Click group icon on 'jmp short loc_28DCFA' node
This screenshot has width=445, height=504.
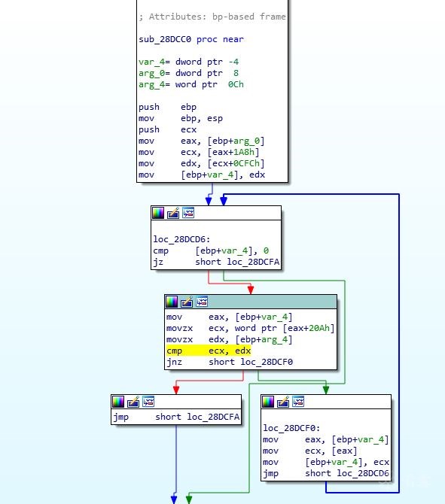(x=148, y=402)
